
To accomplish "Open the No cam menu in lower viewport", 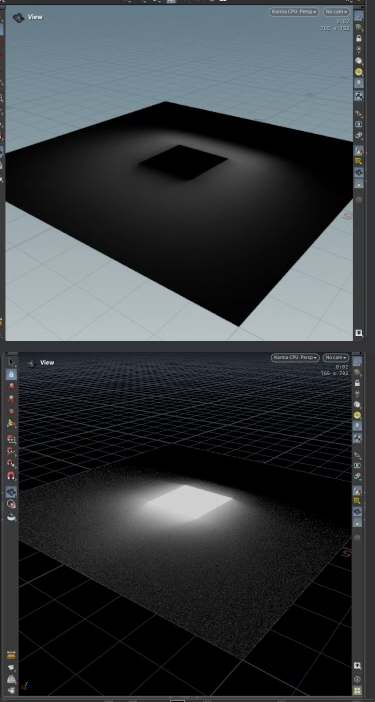I will pos(336,357).
